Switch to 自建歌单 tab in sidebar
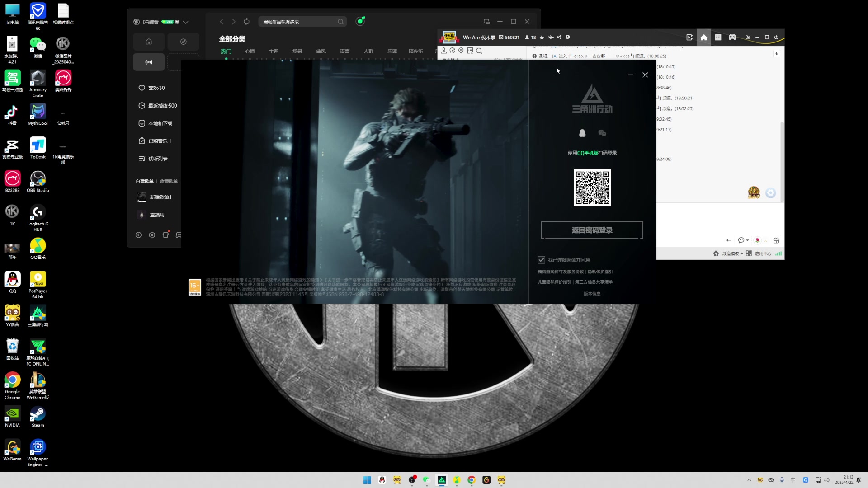The height and width of the screenshot is (488, 868). click(x=145, y=181)
